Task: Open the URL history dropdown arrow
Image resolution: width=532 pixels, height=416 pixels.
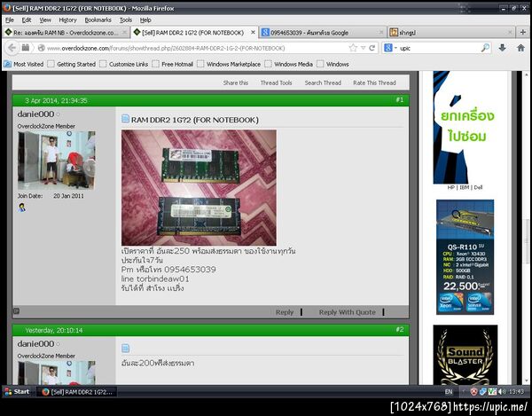Action: [363, 48]
